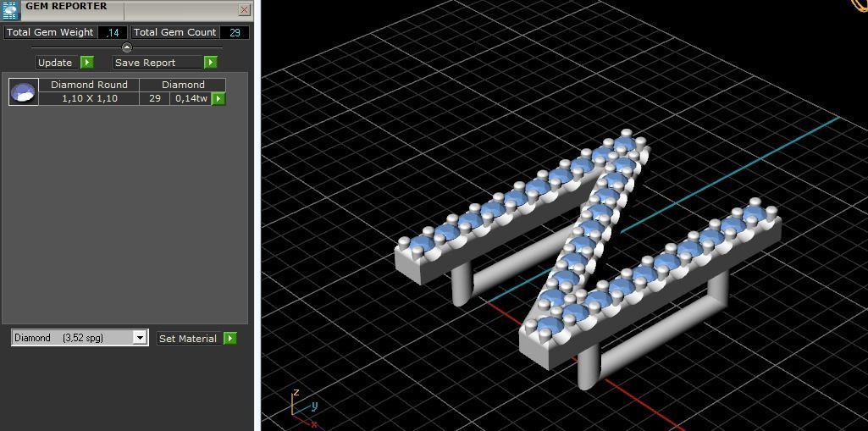Viewport: 868px width, 431px height.
Task: Open the Diamond (3,52 spg) material dropdown
Action: 80,338
